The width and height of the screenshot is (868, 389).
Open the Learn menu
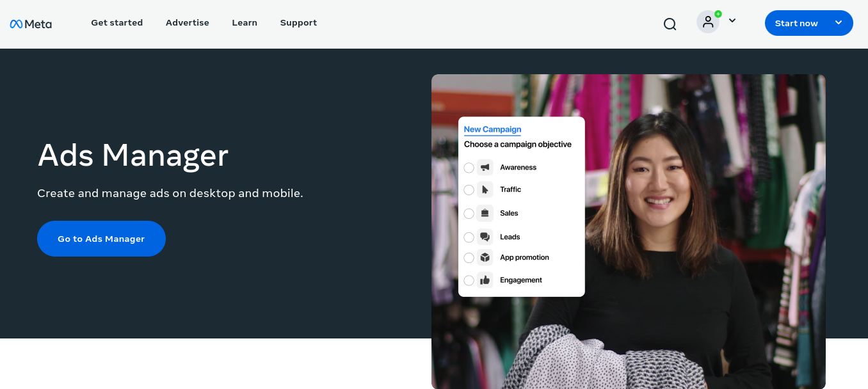coord(245,22)
